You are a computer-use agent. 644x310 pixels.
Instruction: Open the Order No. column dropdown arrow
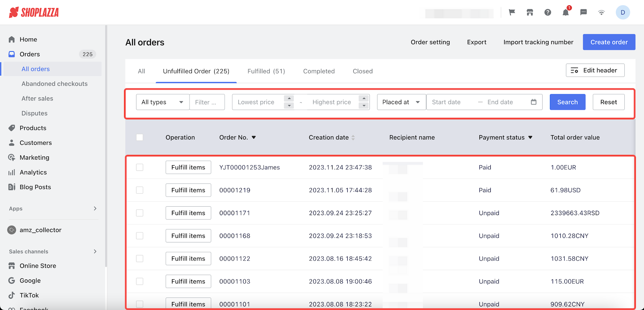point(254,138)
